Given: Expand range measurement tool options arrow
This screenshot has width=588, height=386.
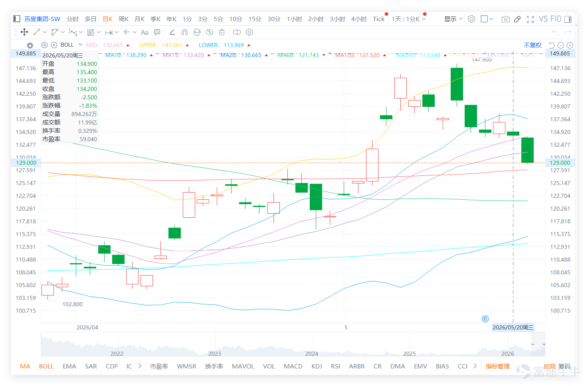Looking at the screenshot, I should [x=117, y=32].
